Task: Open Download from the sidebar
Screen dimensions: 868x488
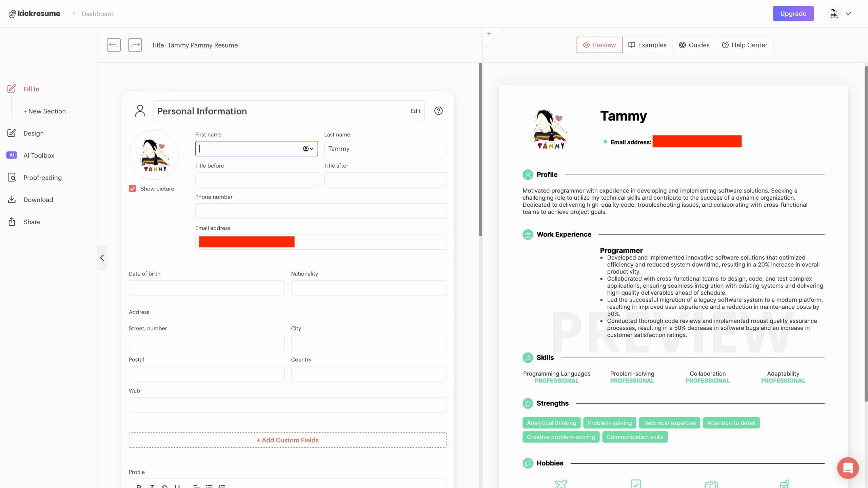Action: (38, 200)
